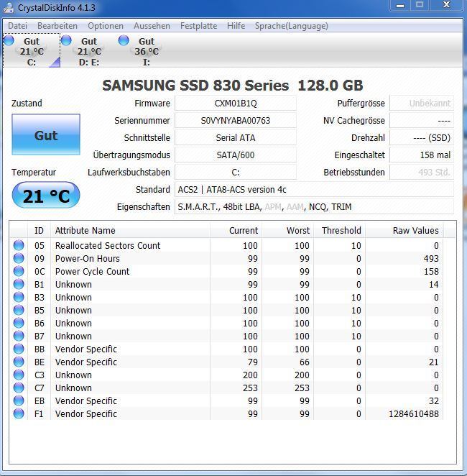Click the CrystalDiskInfo title bar app icon
The image size is (467, 476).
[8, 7]
